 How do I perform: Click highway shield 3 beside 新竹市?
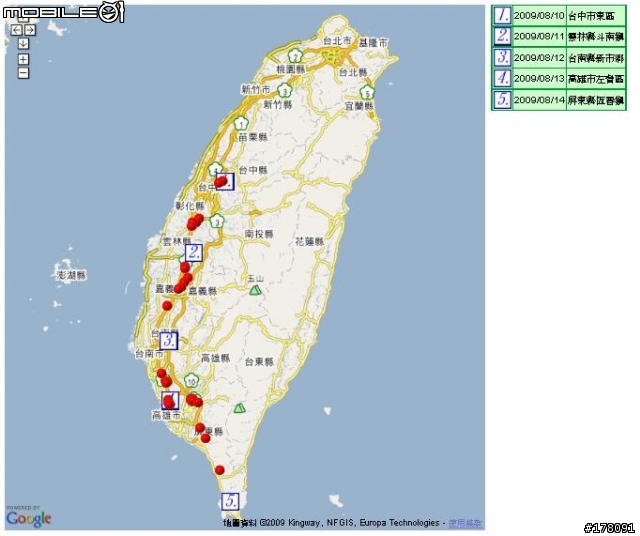285,90
